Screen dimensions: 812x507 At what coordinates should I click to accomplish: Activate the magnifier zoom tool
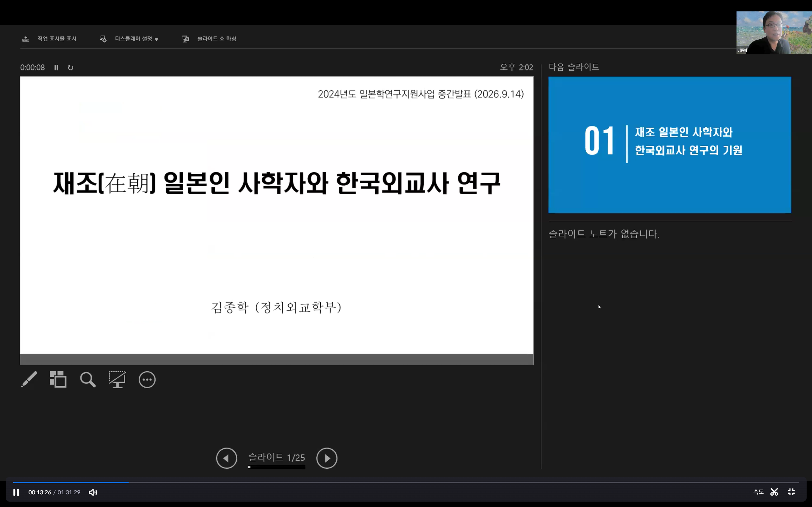click(x=88, y=380)
